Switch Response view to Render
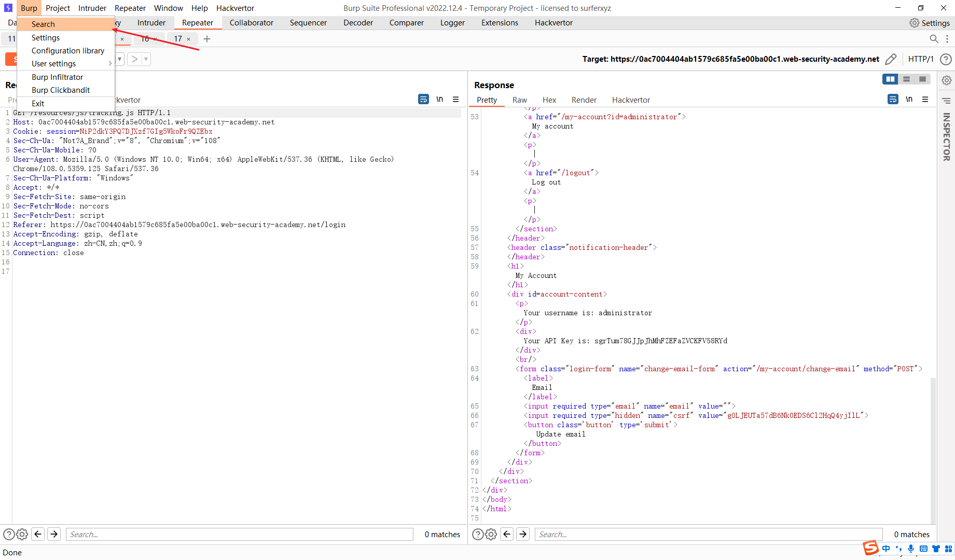Screen dimensions: 955x560 point(584,100)
